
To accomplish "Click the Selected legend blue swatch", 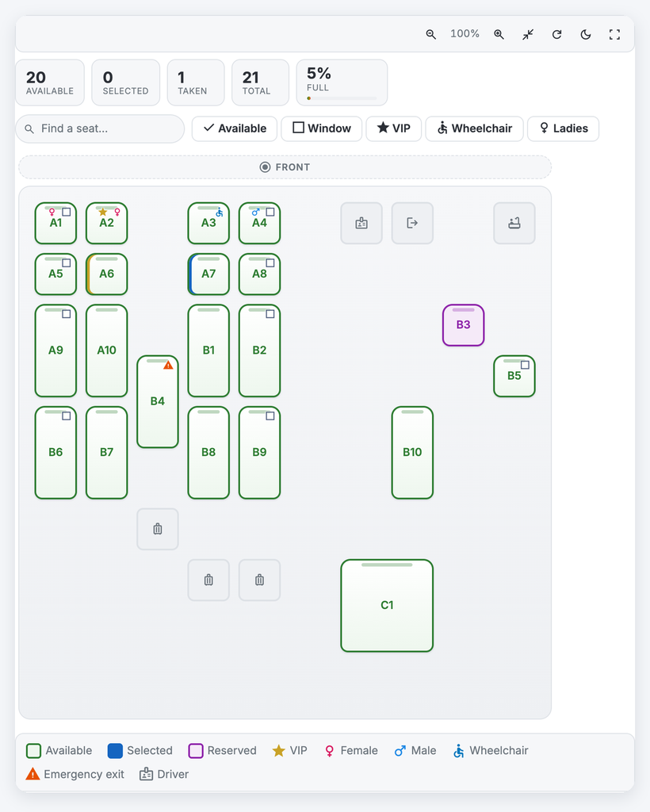I will (x=115, y=751).
